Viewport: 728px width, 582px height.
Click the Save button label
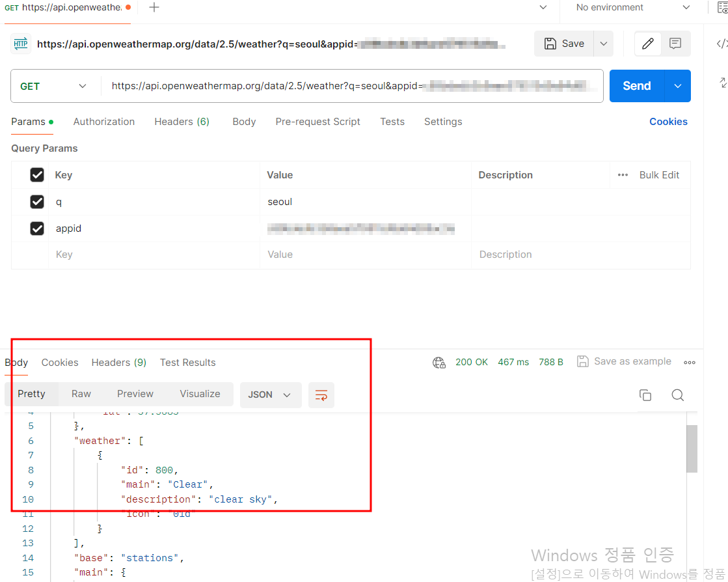(x=573, y=44)
